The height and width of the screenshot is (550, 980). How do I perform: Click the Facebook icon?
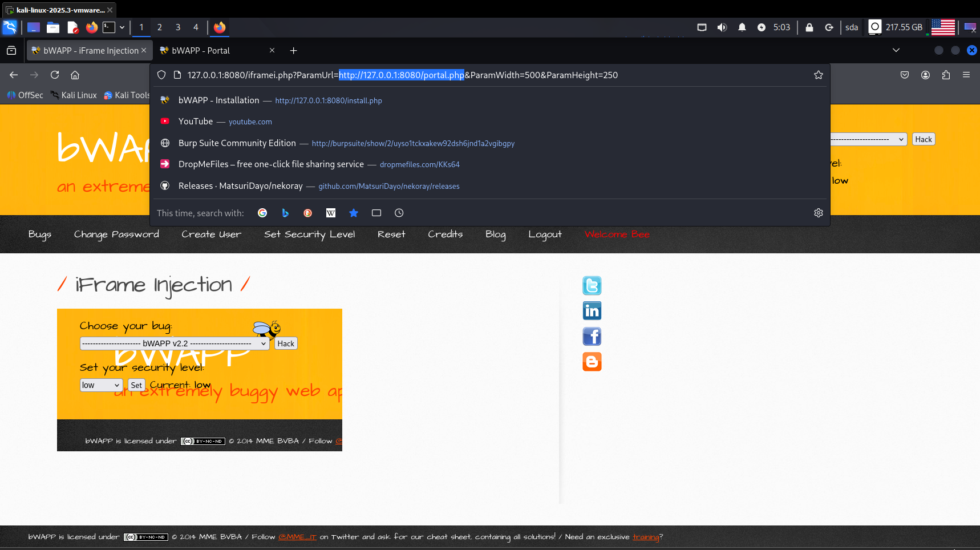point(592,337)
